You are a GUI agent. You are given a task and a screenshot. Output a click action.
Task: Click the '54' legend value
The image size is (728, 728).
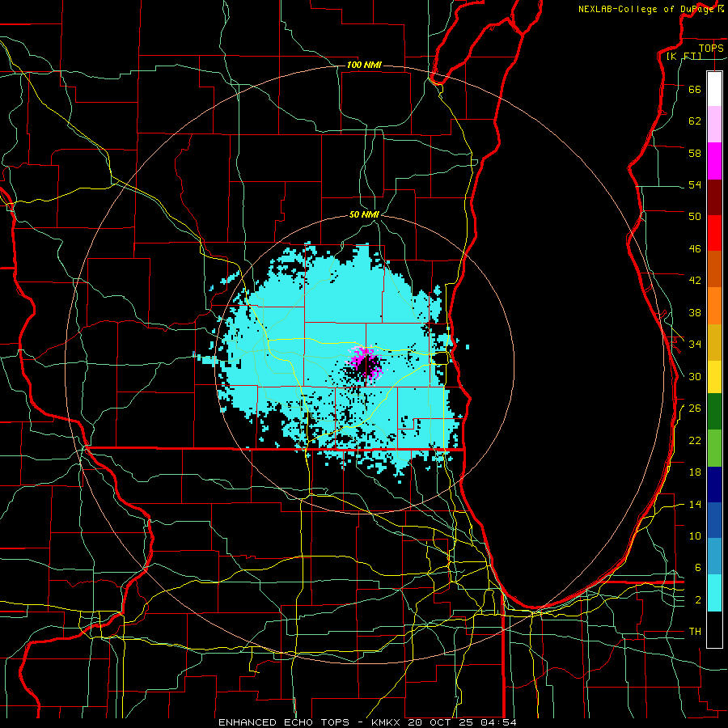(695, 184)
